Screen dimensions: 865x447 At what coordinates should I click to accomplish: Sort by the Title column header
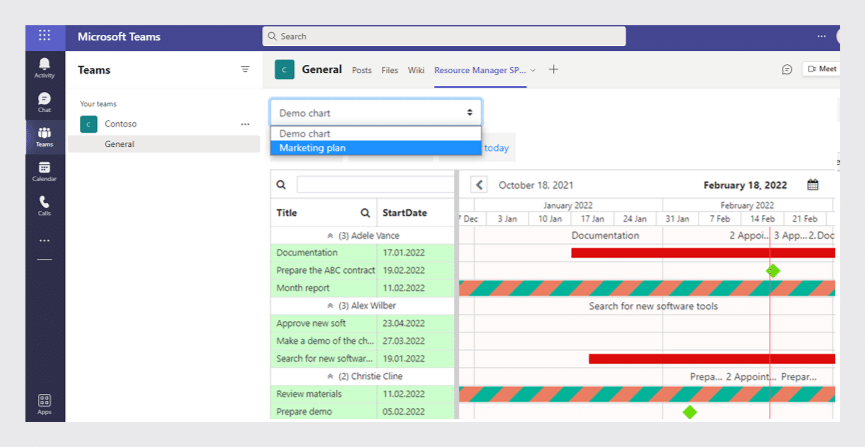coord(287,213)
